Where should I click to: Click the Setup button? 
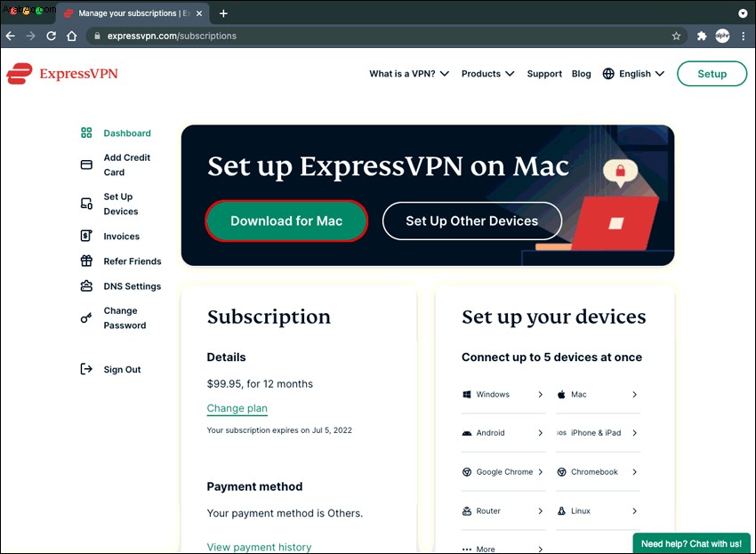(x=712, y=74)
